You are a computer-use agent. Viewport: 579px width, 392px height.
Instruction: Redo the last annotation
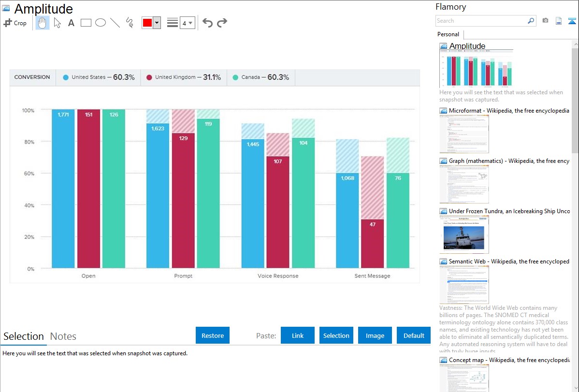click(x=222, y=23)
